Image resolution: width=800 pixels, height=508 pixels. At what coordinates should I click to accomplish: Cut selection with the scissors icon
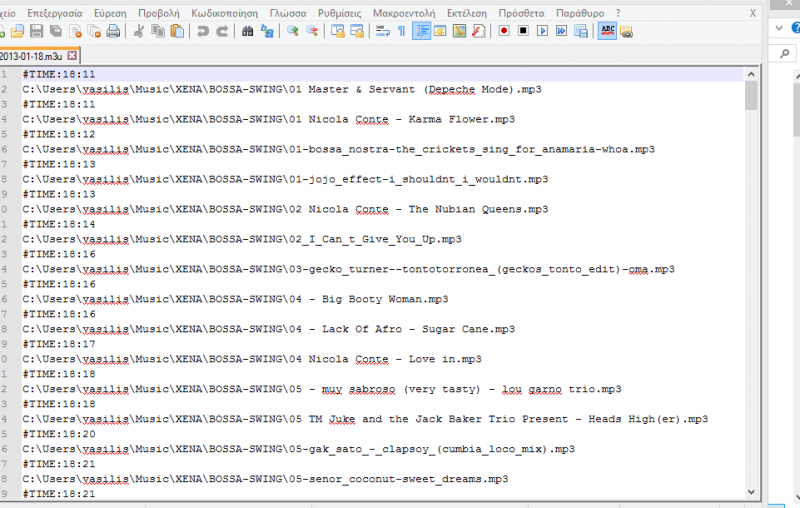tap(138, 32)
